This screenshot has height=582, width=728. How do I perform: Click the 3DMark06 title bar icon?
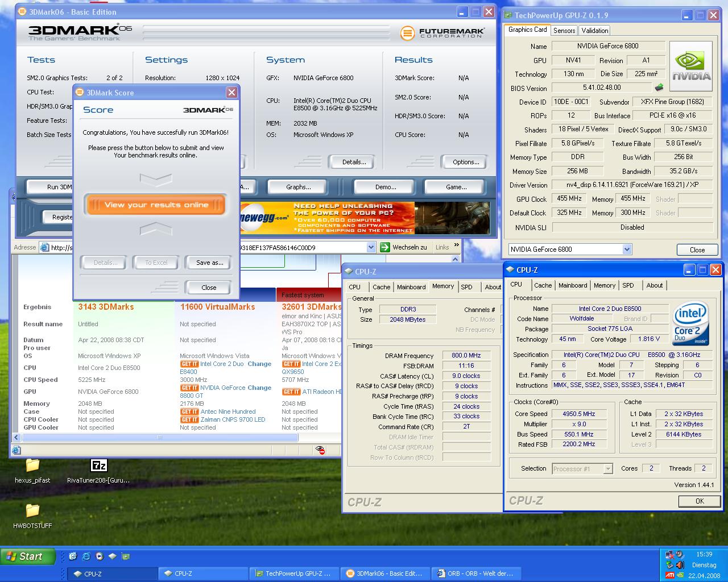(23, 12)
